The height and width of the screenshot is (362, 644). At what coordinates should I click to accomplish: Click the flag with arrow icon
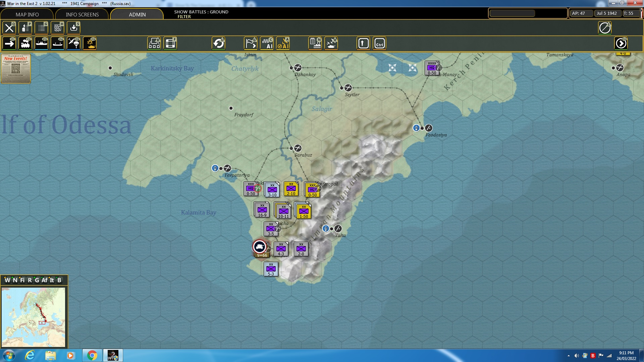pos(251,44)
